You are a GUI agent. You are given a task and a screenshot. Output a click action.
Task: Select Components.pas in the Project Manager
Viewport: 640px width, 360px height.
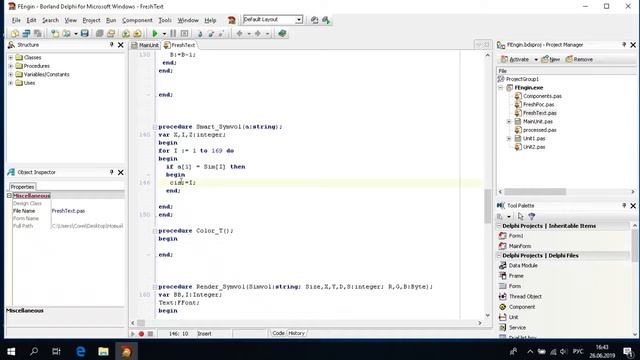[x=542, y=96]
